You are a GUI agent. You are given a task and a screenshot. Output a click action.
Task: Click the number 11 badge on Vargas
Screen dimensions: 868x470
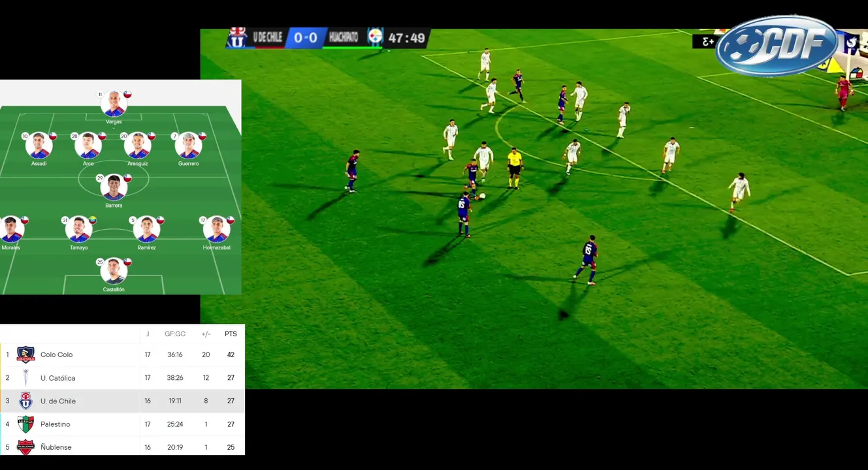click(100, 95)
